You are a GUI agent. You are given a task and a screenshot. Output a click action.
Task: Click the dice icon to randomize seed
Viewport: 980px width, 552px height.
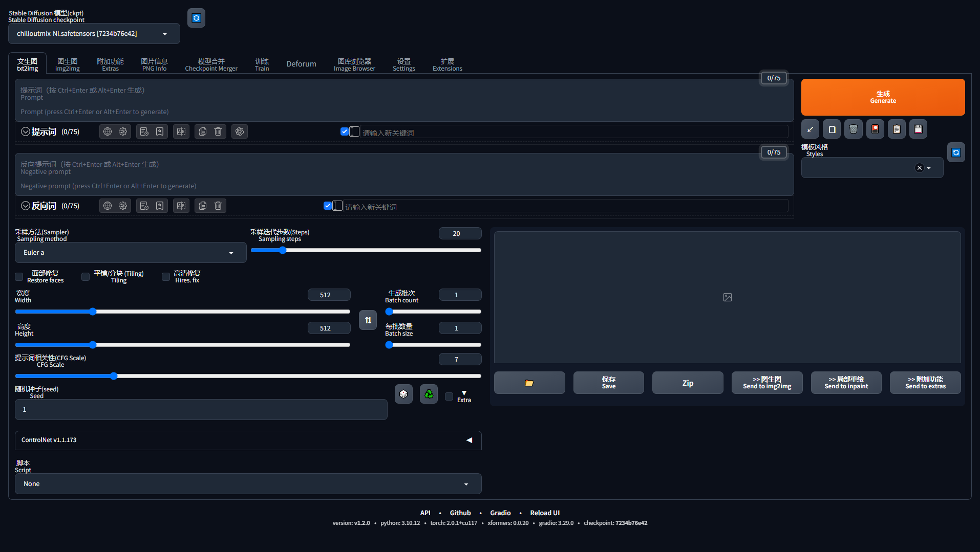tap(403, 394)
